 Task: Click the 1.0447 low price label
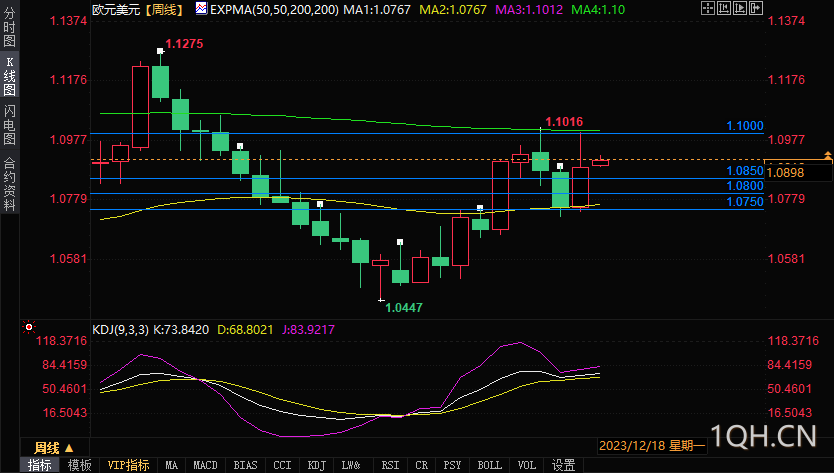[x=404, y=308]
